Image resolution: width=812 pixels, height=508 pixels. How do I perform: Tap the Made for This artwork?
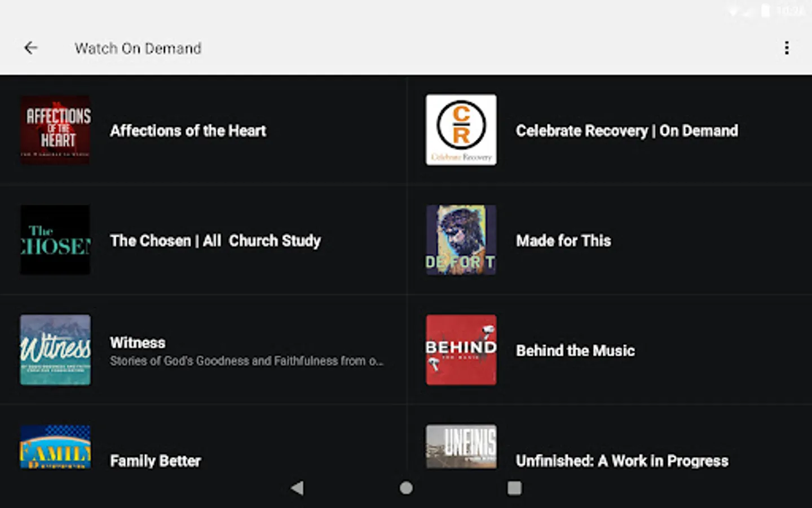click(461, 240)
